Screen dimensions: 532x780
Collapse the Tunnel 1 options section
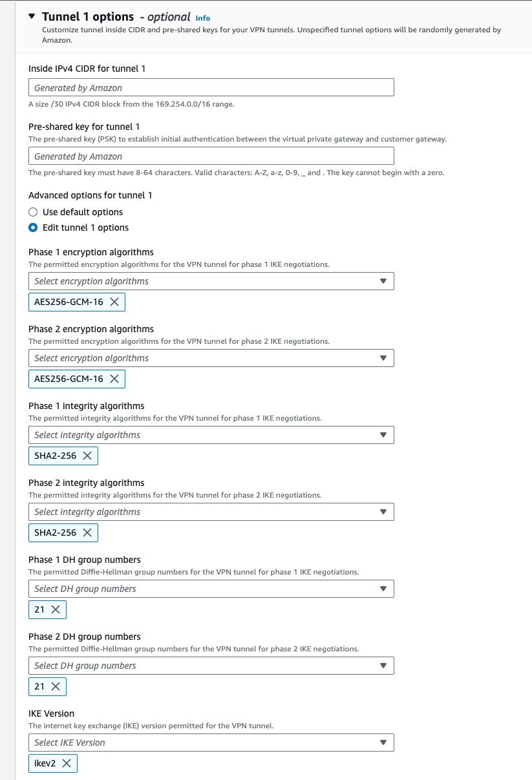32,17
